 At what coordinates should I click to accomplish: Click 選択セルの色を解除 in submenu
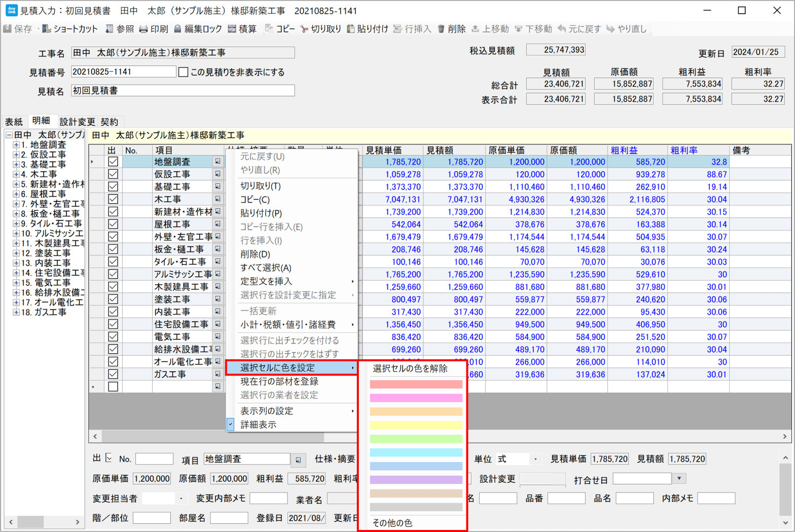pyautogui.click(x=410, y=368)
